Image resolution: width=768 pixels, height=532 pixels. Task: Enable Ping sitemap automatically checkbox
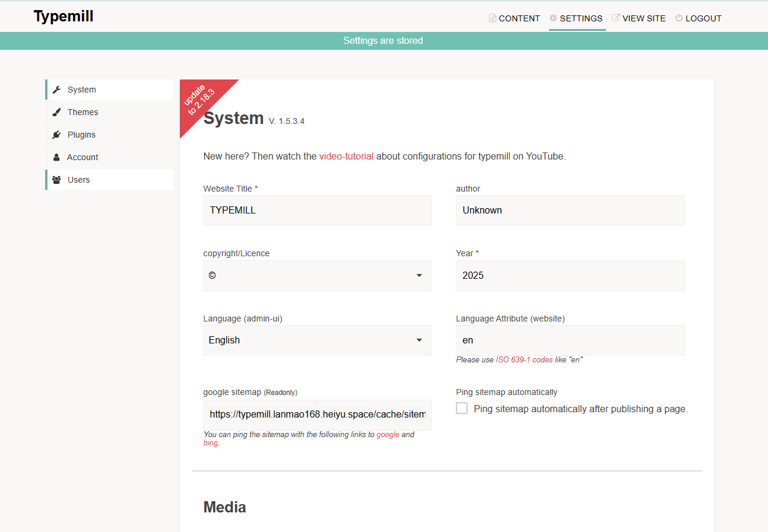462,408
